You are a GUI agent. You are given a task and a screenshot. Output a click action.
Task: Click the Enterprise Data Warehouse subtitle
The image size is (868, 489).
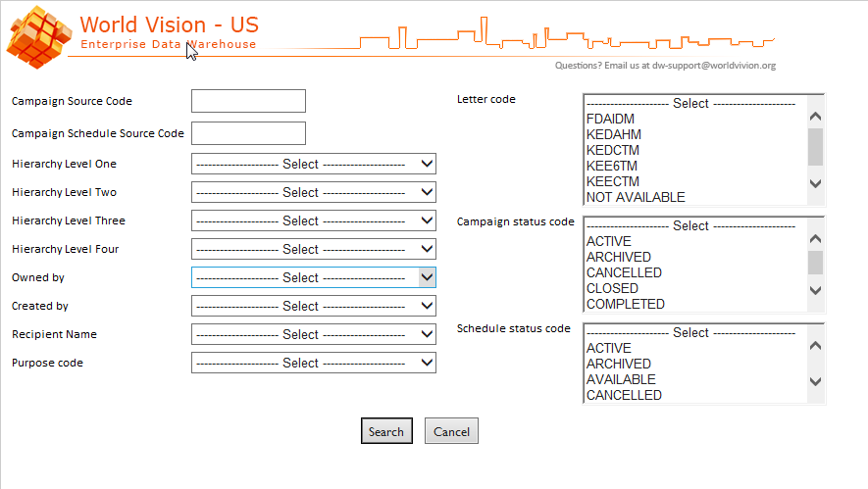(169, 44)
